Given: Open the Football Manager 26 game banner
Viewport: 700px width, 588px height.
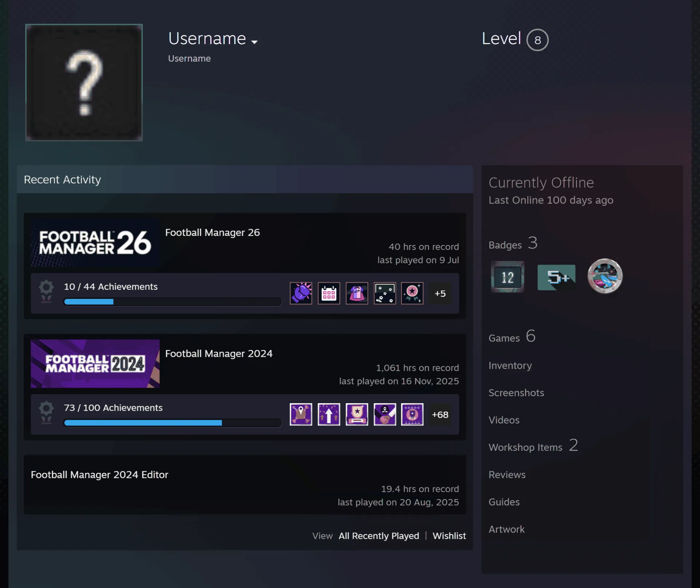Looking at the screenshot, I should (95, 242).
